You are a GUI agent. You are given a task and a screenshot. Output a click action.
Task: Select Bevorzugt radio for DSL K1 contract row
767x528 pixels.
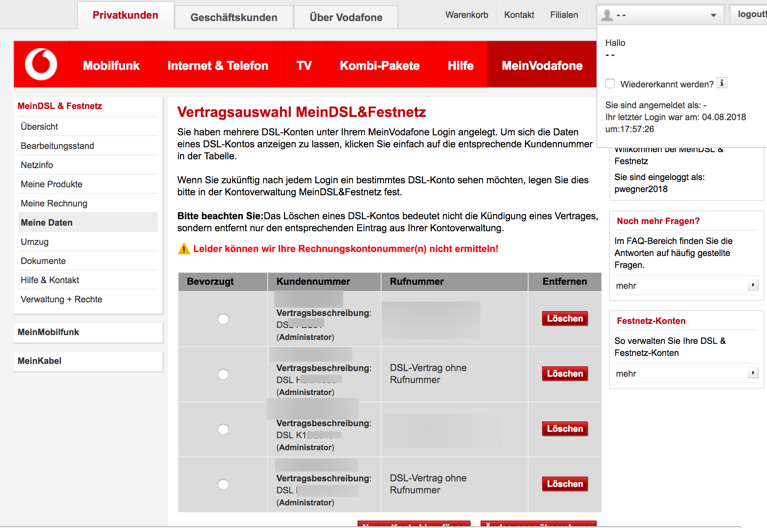point(223,429)
